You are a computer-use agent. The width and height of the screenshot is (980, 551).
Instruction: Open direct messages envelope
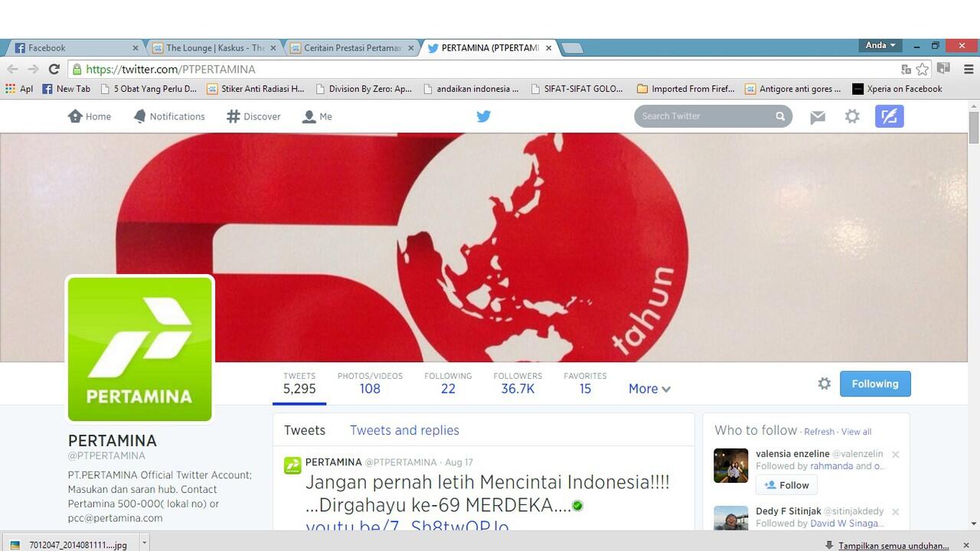[818, 117]
